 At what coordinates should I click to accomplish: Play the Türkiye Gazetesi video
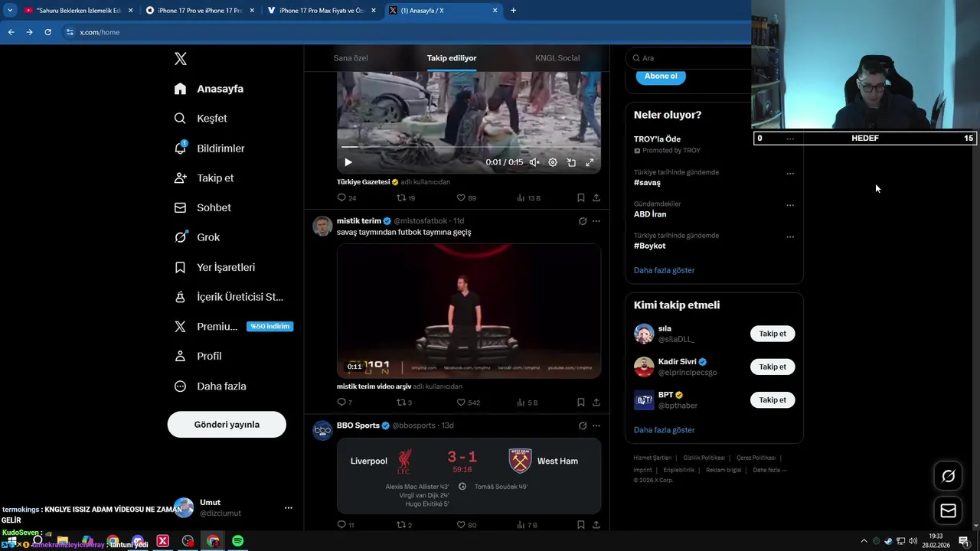(x=348, y=162)
